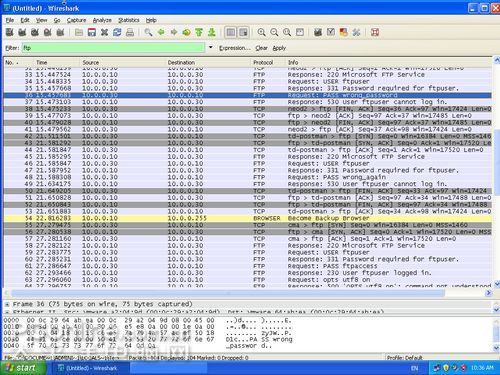This screenshot has height=375, width=500.
Task: Open the Capture menu
Action: tap(76, 20)
